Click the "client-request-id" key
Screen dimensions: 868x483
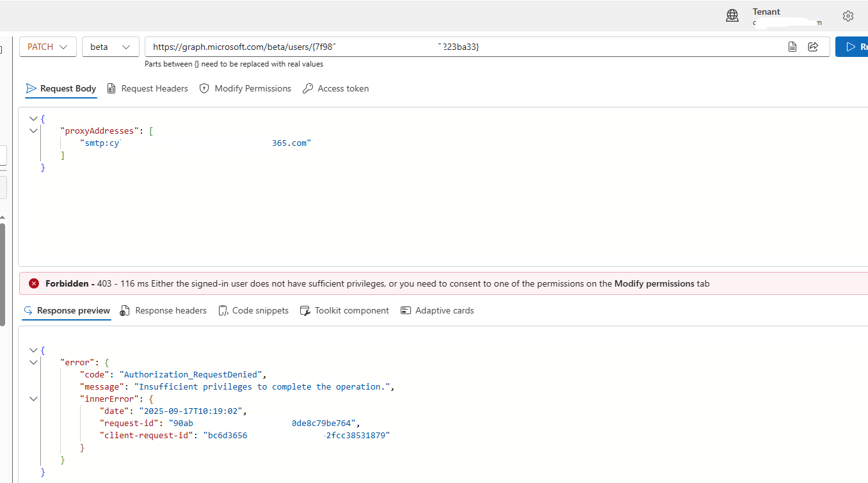click(147, 436)
